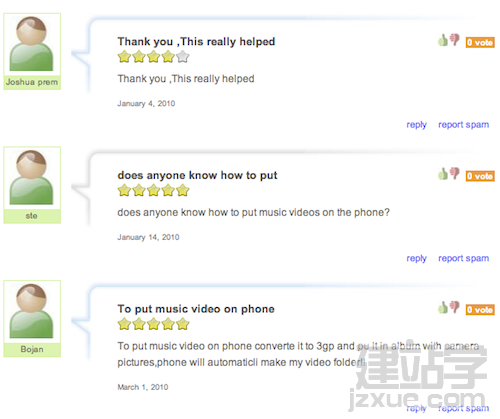Click Joshua prem's avatar image
This screenshot has height=419, width=500.
click(x=32, y=44)
